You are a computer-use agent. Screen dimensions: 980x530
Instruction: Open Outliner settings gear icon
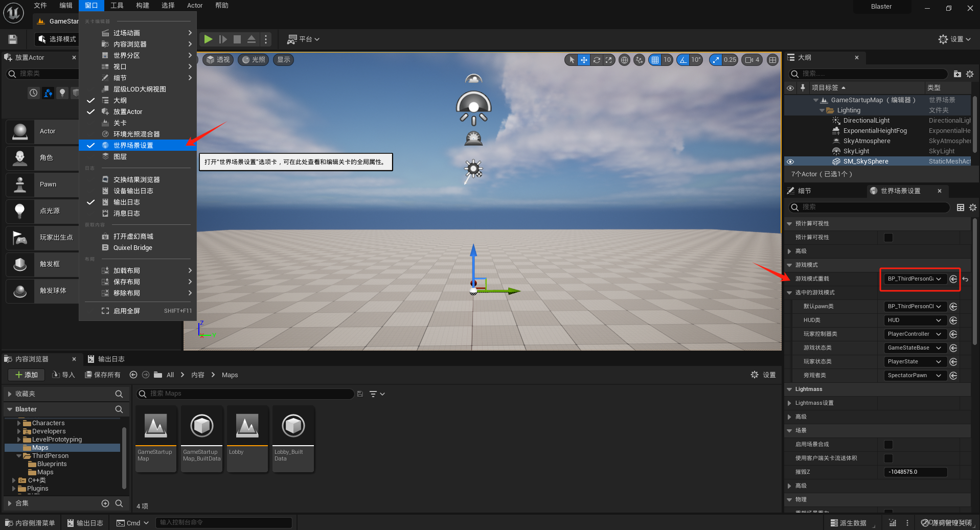[970, 74]
